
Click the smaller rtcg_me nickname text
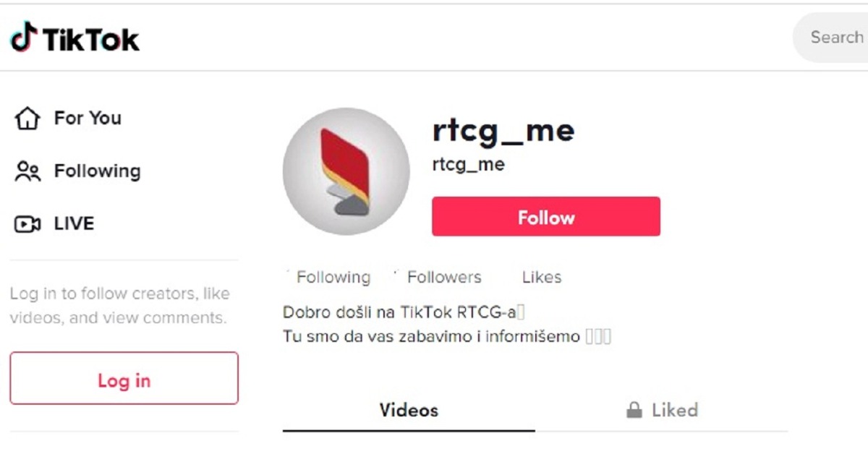tap(468, 165)
